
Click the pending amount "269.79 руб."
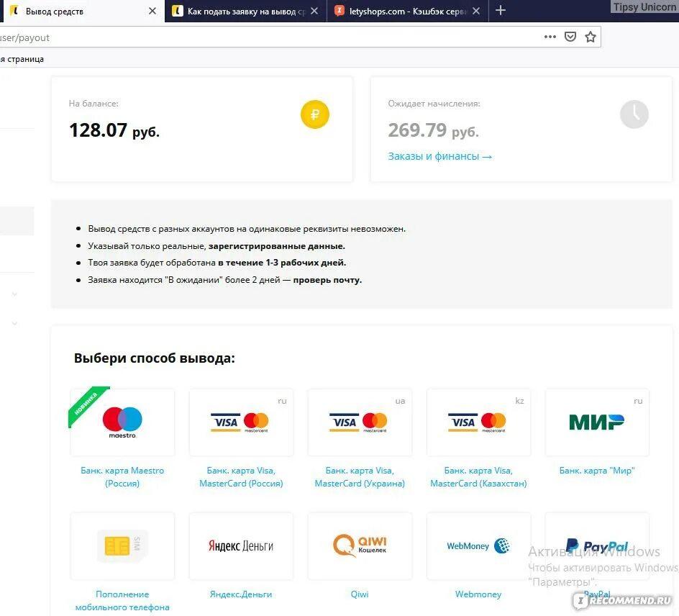434,130
